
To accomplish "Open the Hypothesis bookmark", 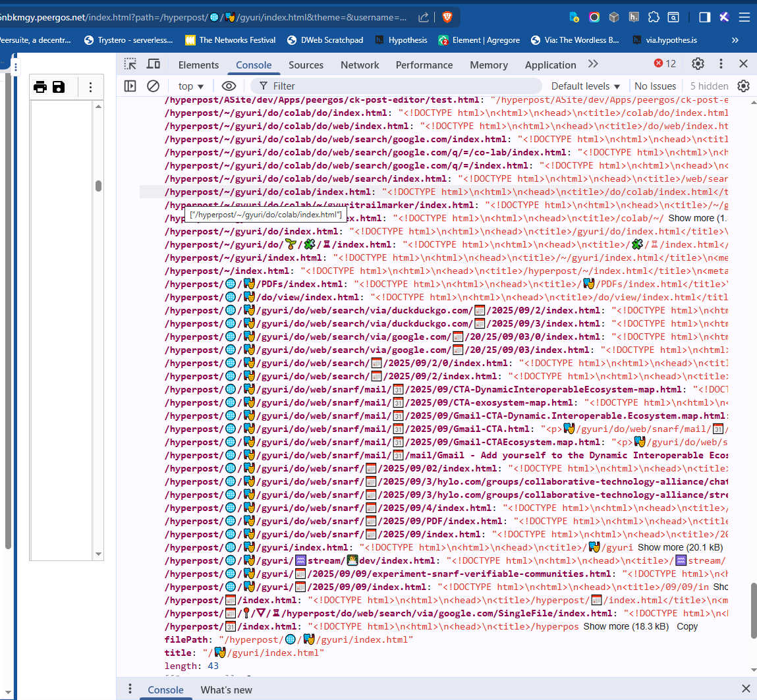I will (x=401, y=40).
